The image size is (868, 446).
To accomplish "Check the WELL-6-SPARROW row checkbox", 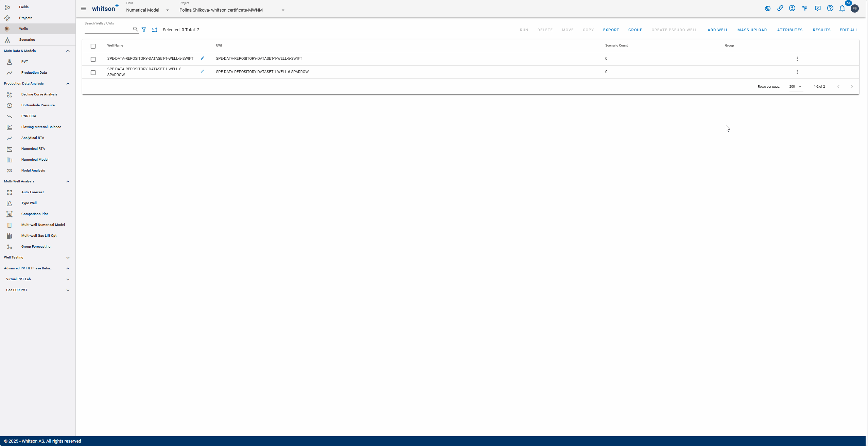I will tap(93, 73).
